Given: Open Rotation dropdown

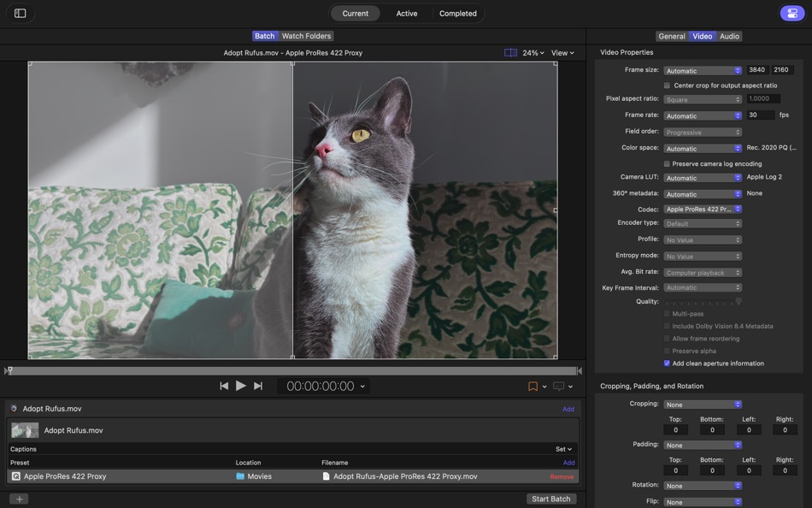Looking at the screenshot, I should point(703,486).
